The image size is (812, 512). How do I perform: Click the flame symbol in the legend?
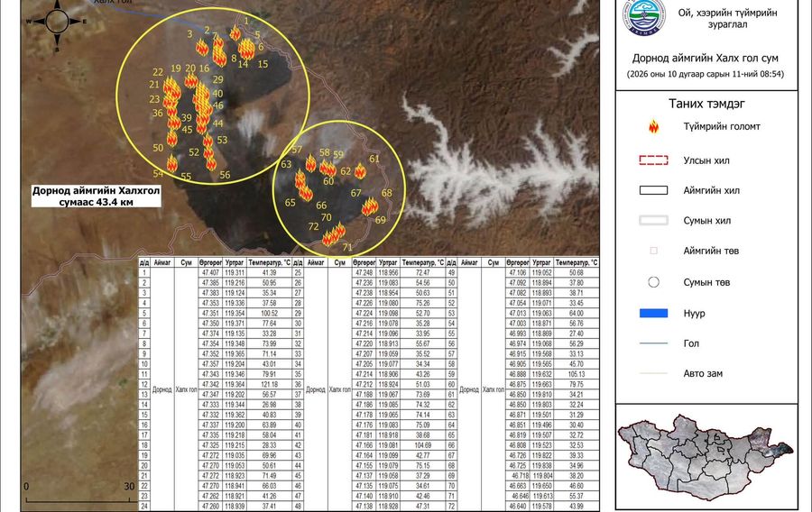653,127
